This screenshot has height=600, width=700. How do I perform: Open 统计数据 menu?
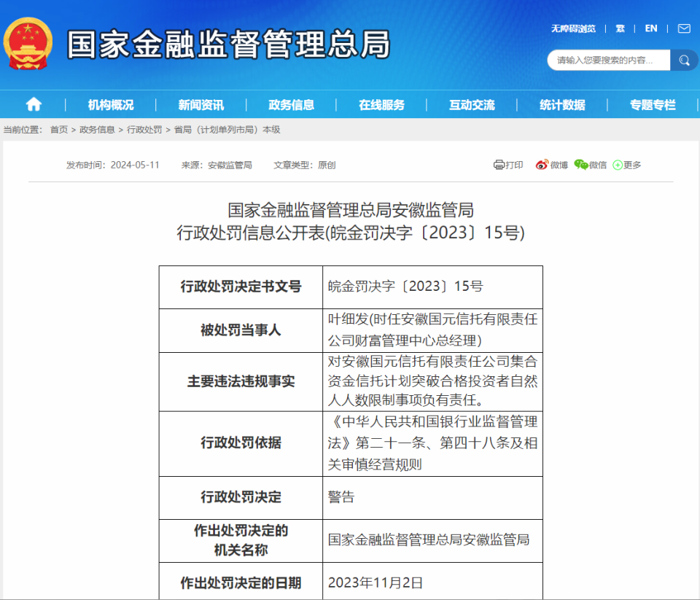(562, 105)
